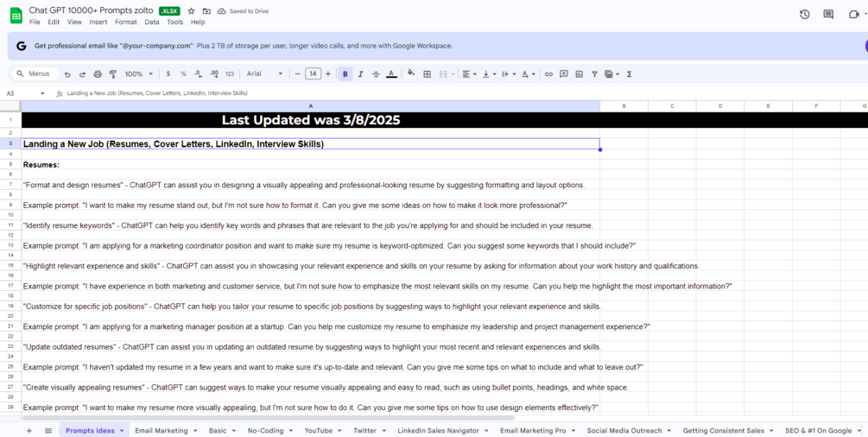
Task: Open the fill color bucket
Action: 411,73
